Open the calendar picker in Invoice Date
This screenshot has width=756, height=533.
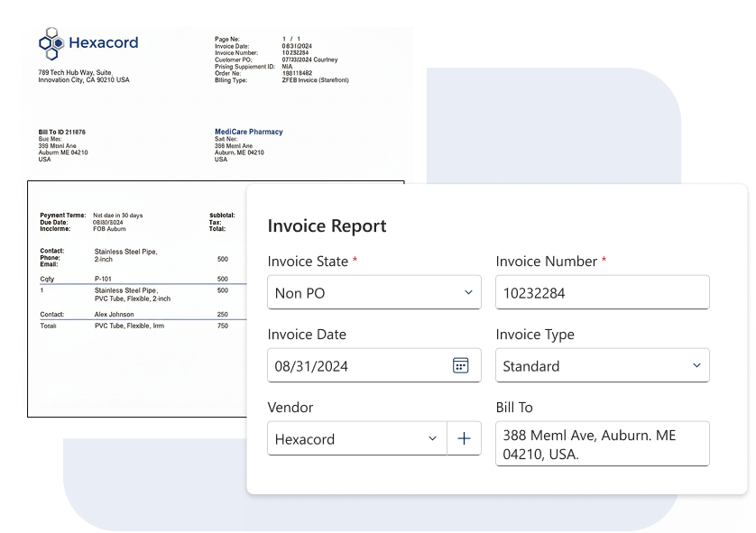[x=460, y=365]
